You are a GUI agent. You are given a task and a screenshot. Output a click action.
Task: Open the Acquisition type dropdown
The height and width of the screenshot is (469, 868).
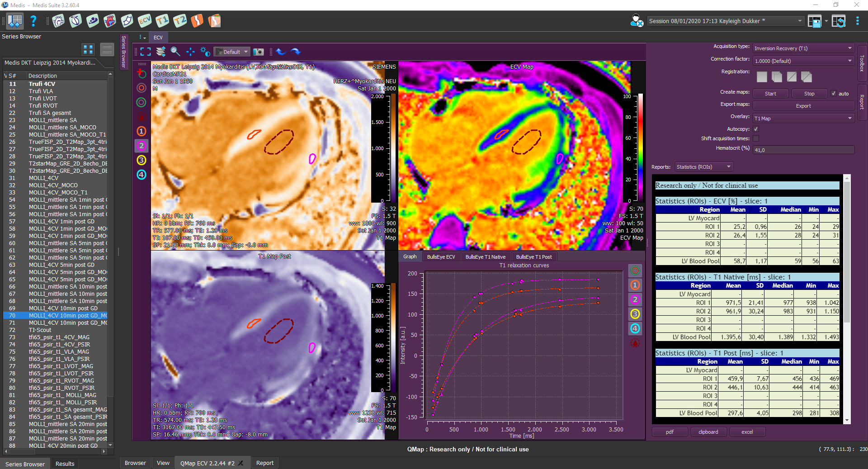point(803,48)
